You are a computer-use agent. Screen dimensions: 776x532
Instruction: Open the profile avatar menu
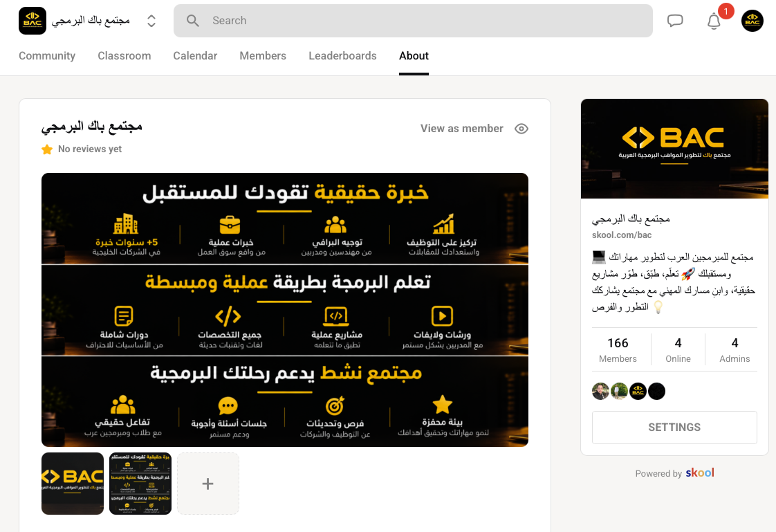pyautogui.click(x=752, y=21)
